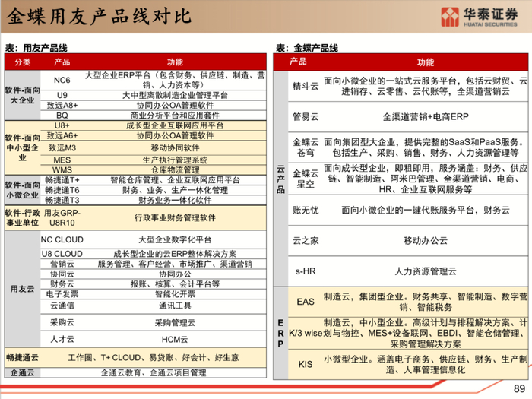Click the table caption 表：用友产品线

(x=36, y=48)
